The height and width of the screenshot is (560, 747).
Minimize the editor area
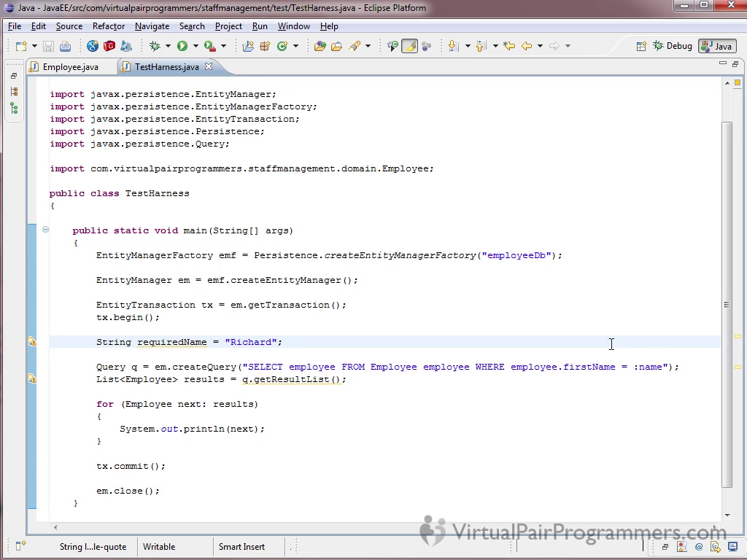[723, 63]
